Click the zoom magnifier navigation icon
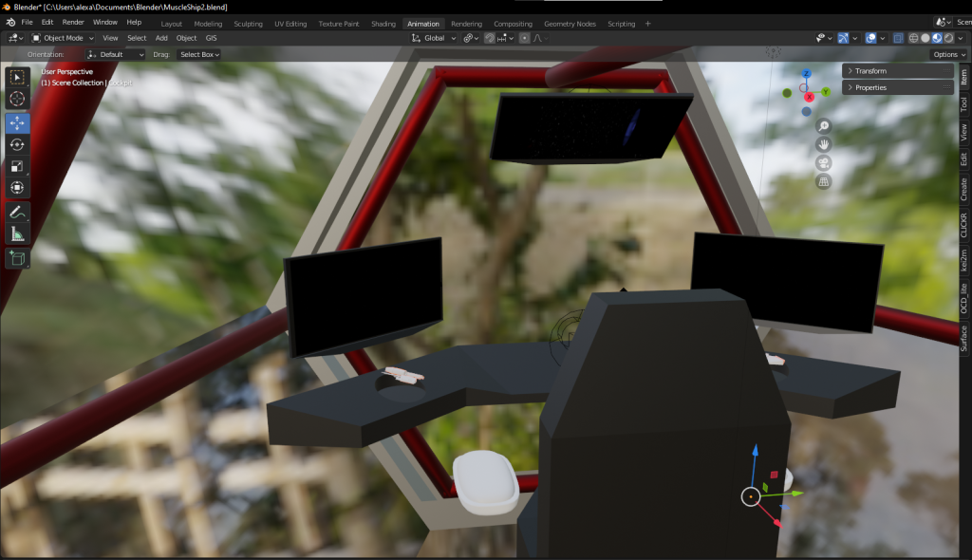 click(824, 126)
